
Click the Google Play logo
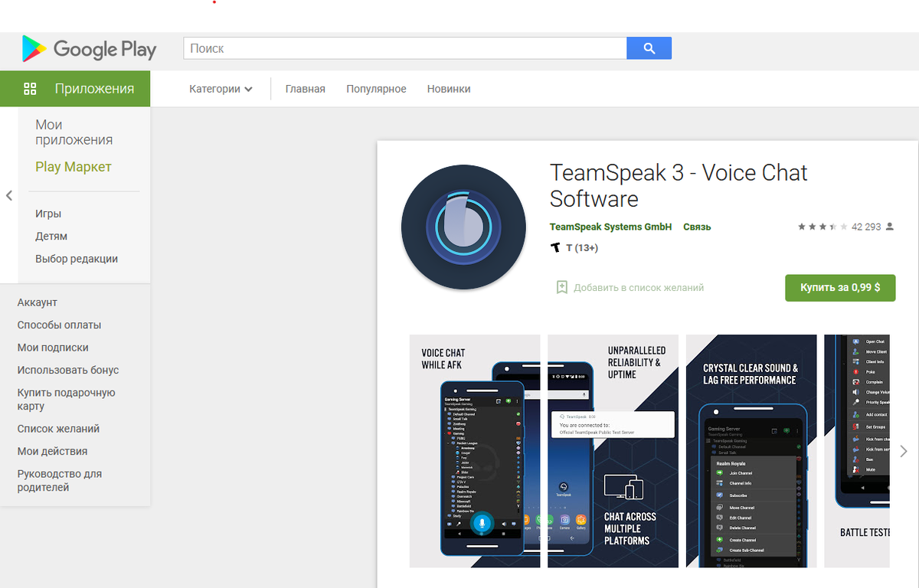89,49
